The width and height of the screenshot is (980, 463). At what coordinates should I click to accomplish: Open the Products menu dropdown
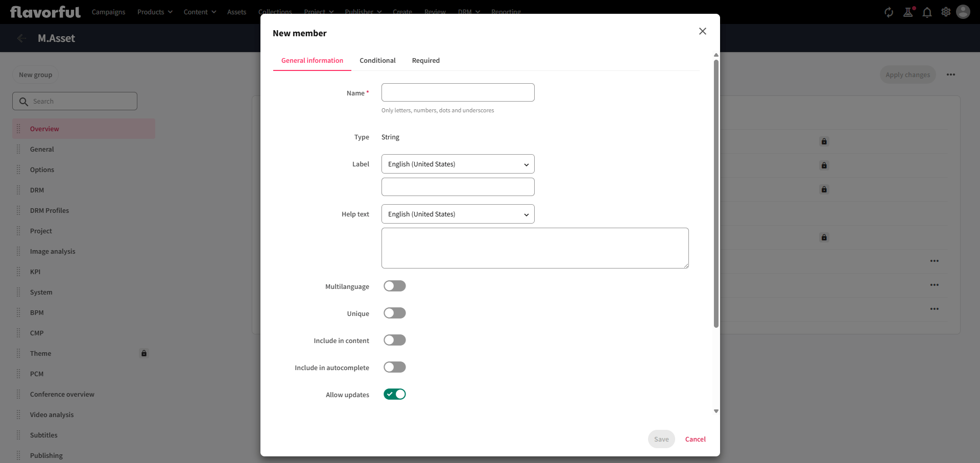point(155,12)
